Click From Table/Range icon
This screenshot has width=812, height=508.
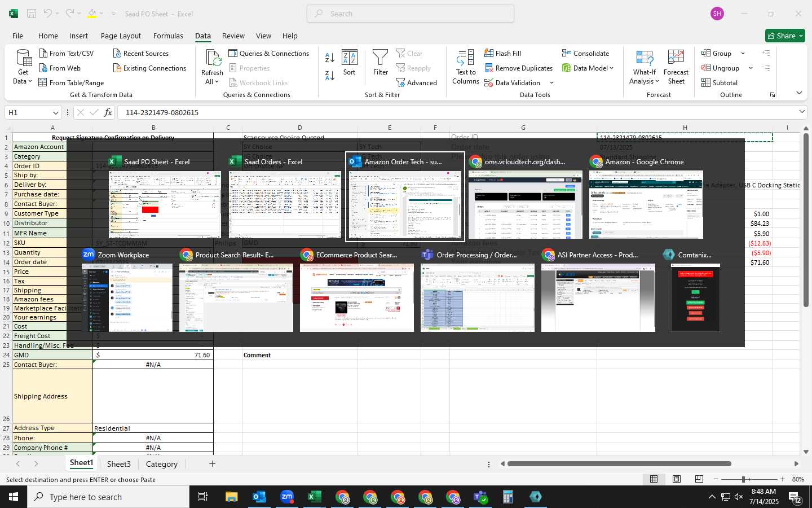coord(43,82)
